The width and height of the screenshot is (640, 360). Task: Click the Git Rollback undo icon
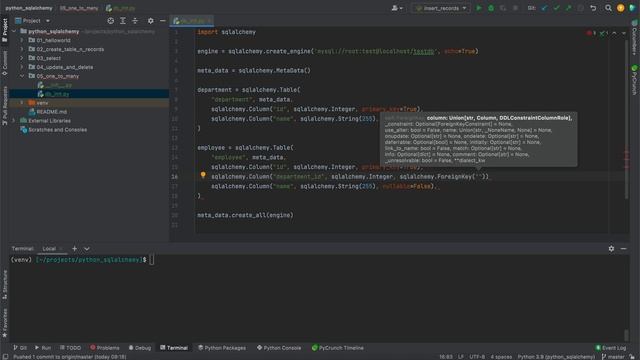coord(593,8)
